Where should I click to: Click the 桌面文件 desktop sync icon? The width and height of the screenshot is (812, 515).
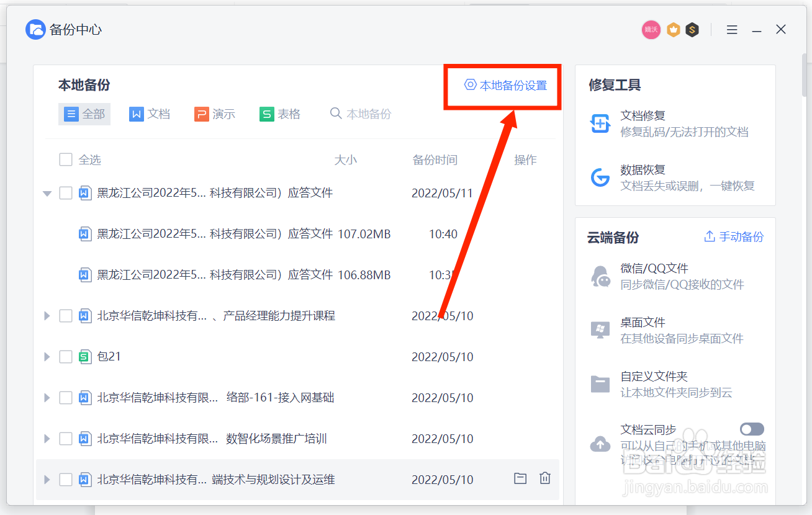(600, 329)
